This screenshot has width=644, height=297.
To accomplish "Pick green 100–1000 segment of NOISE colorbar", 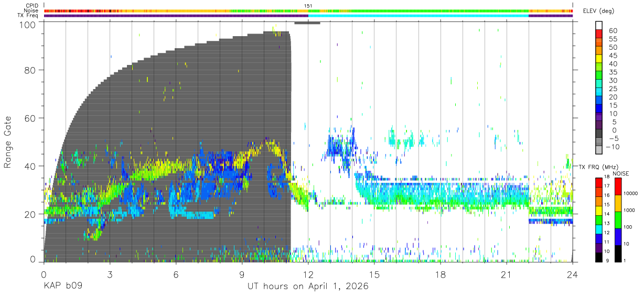I will point(618,219).
